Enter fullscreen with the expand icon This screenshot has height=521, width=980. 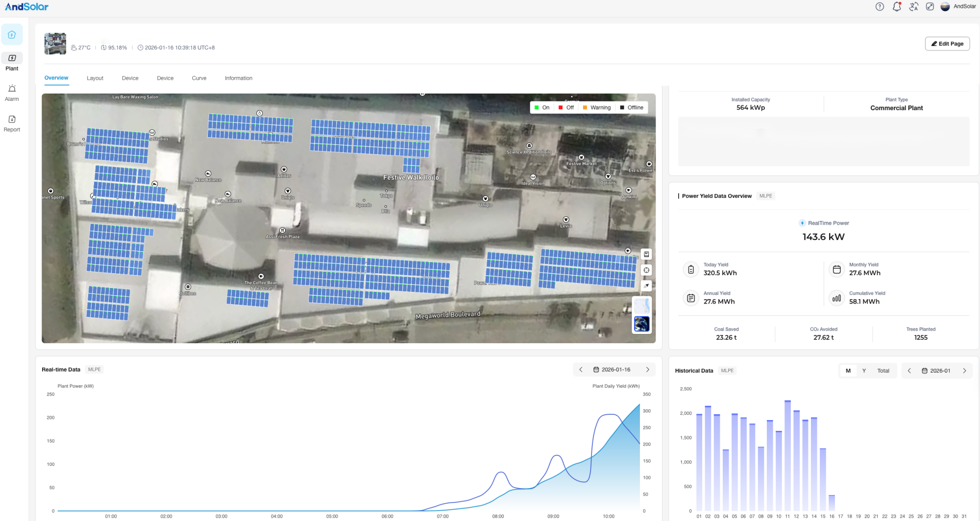(x=930, y=7)
